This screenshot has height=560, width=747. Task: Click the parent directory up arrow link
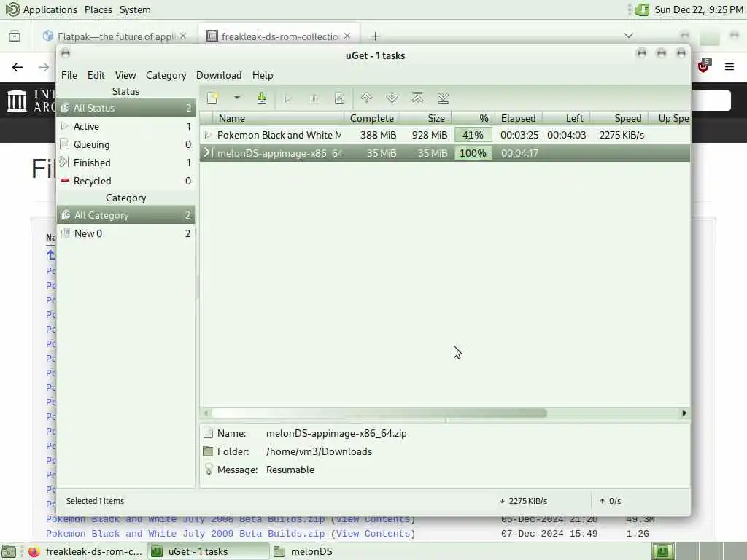[x=50, y=255]
